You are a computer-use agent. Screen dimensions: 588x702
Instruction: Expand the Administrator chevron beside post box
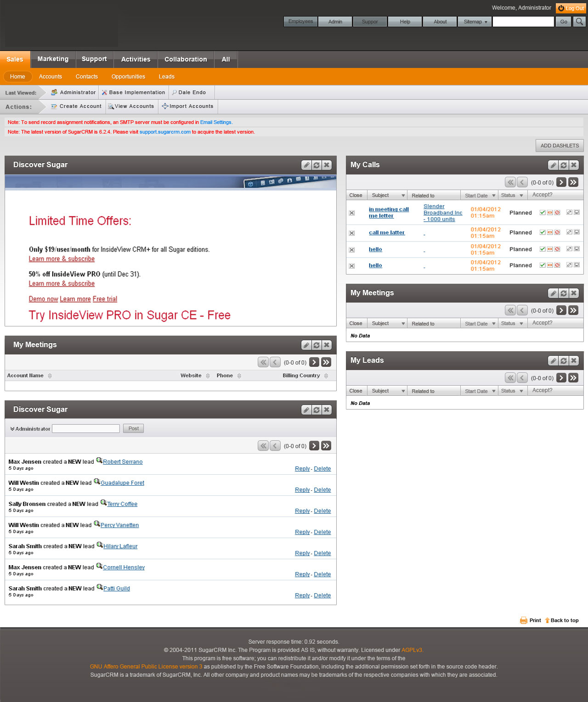(12, 429)
